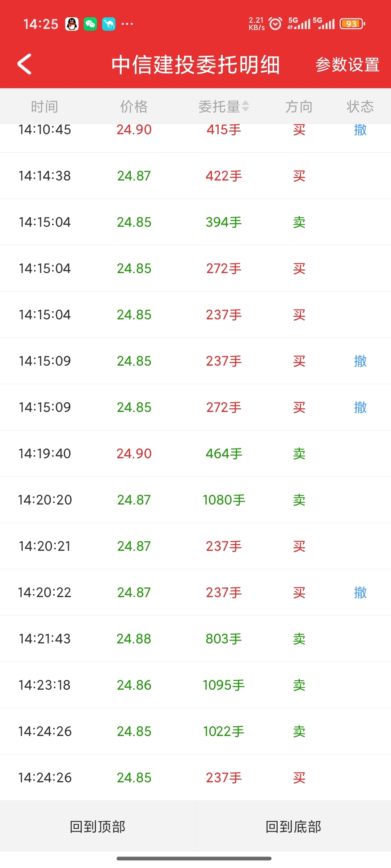Tap 回到底部 button
The image size is (391, 868).
tap(293, 827)
